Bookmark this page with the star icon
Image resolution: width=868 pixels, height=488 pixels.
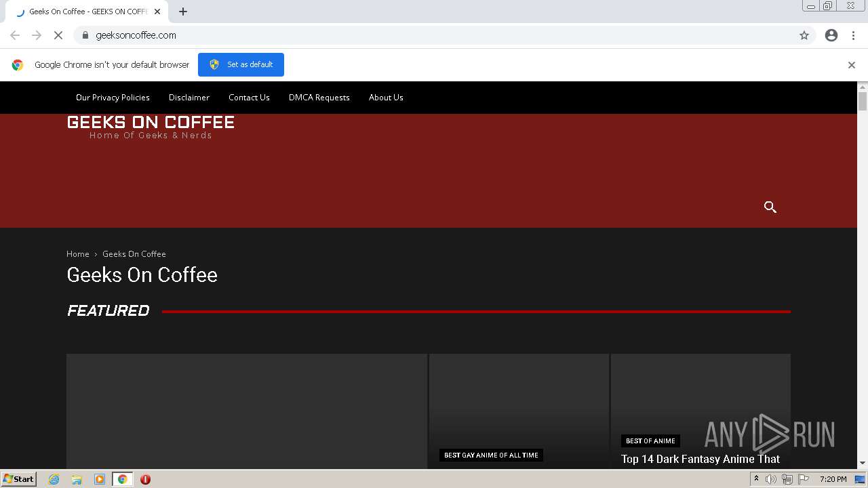click(x=804, y=35)
